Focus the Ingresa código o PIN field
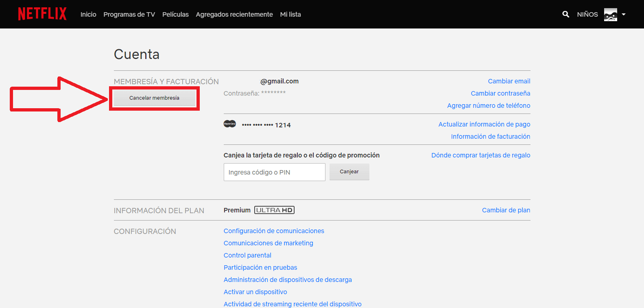This screenshot has width=644, height=308. (274, 172)
